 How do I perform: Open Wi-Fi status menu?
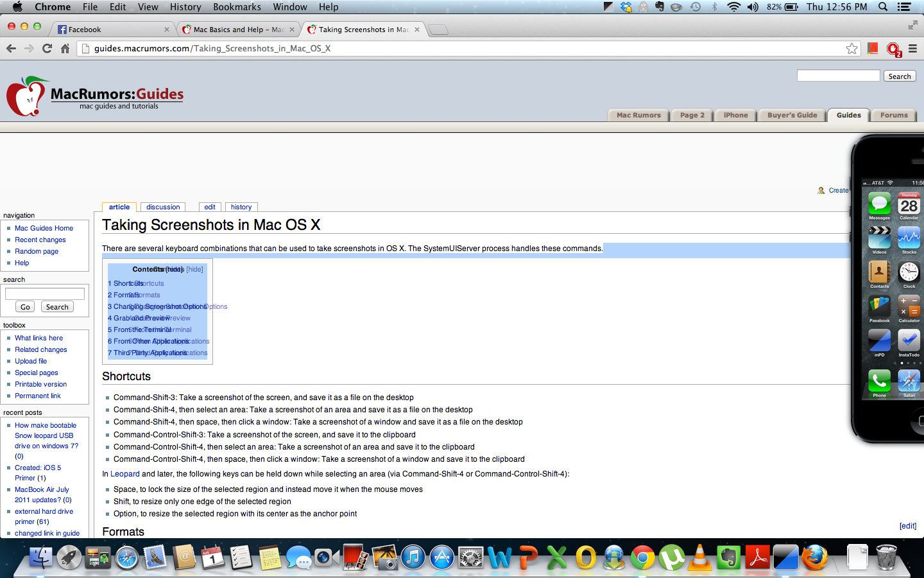pos(733,6)
